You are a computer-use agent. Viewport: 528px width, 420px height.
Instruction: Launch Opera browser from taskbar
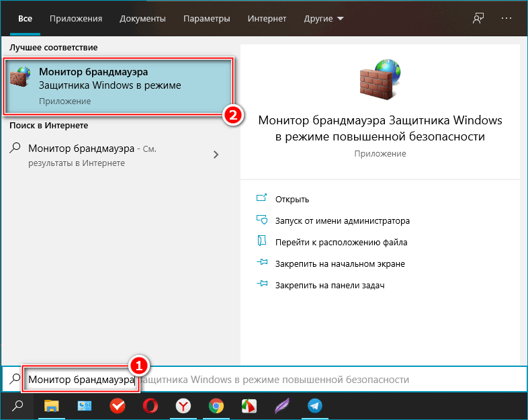(150, 406)
